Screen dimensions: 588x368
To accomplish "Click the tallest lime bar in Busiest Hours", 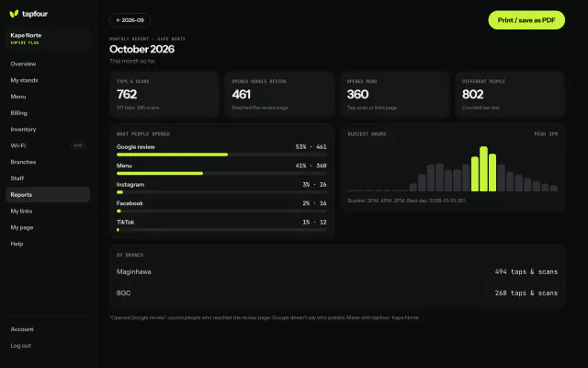I will point(484,169).
